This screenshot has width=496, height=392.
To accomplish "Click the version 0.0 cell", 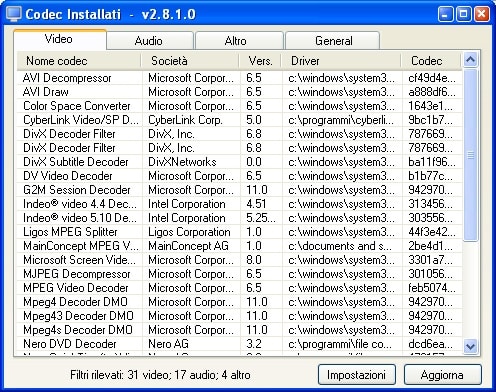I will [x=254, y=162].
